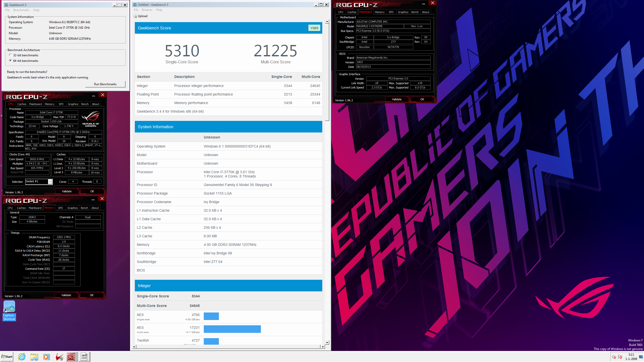
Task: Click scroll down arrow in Geekbench results
Action: pyautogui.click(x=327, y=342)
